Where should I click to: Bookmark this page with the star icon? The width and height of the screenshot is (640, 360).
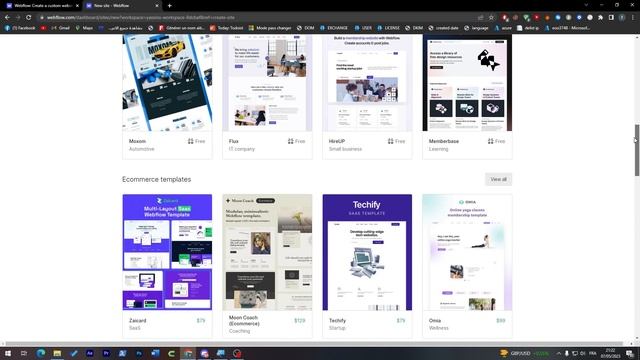491,18
